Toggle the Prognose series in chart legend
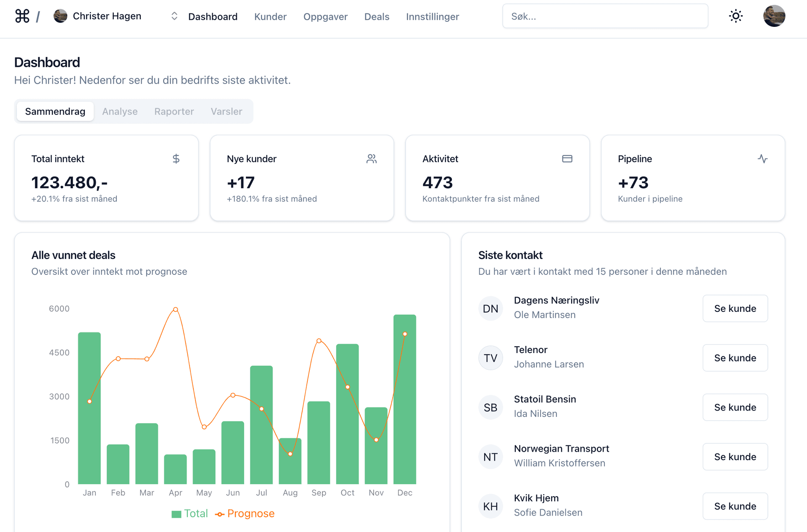The height and width of the screenshot is (532, 807). point(245,514)
